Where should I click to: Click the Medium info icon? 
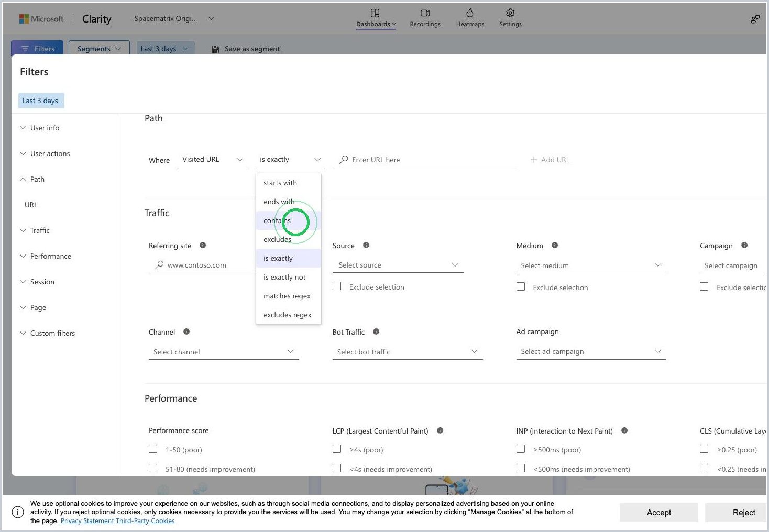click(x=555, y=245)
